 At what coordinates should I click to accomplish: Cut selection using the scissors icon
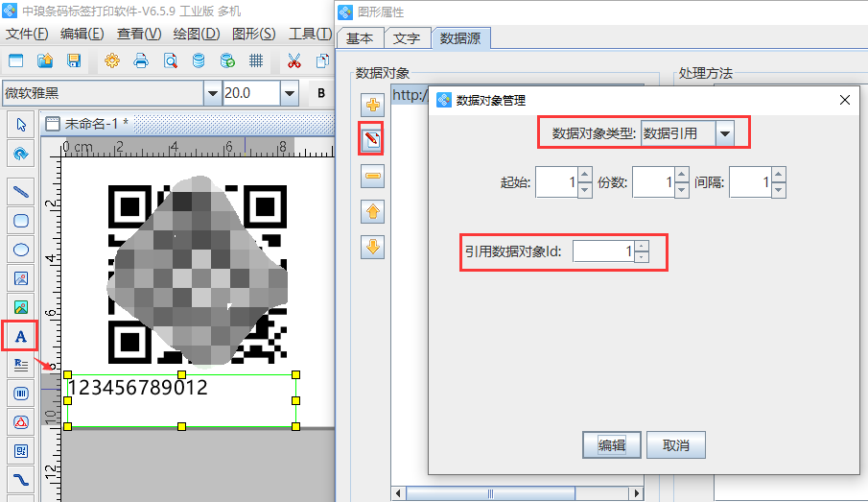[x=293, y=60]
